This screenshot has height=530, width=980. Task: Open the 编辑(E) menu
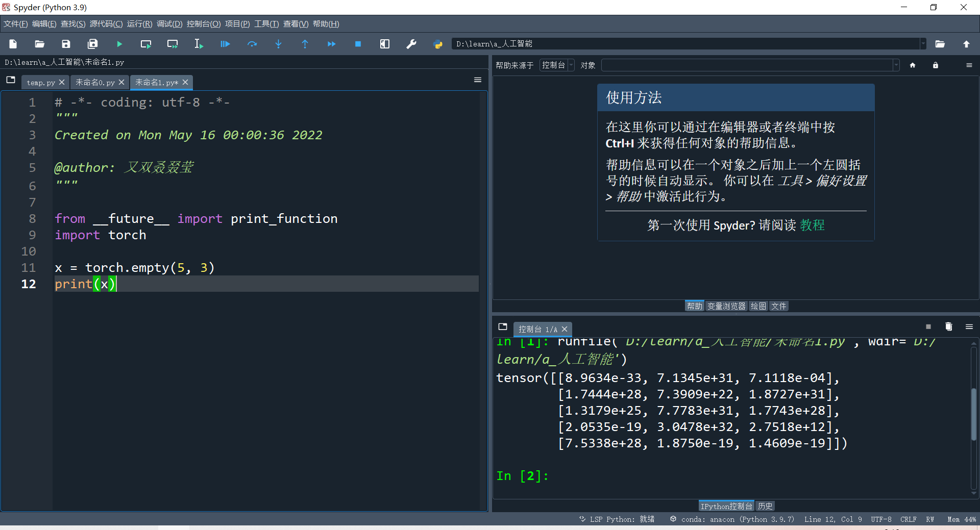click(44, 24)
